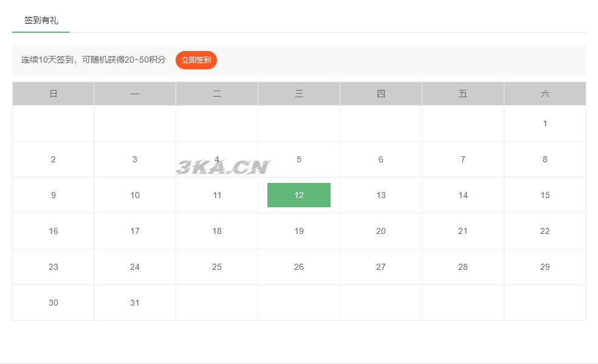Choose date 19 on the calendar
The height and width of the screenshot is (364, 598).
coord(298,231)
